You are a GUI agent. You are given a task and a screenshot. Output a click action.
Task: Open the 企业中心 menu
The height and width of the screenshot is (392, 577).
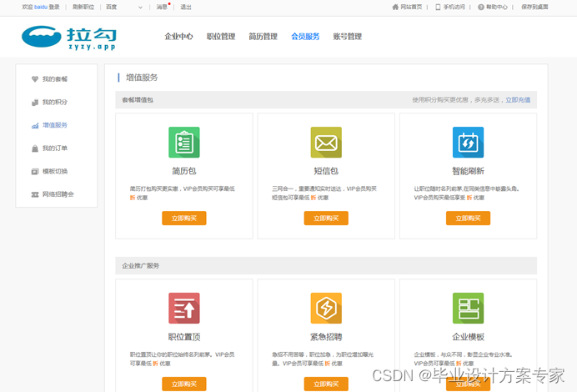pyautogui.click(x=178, y=37)
